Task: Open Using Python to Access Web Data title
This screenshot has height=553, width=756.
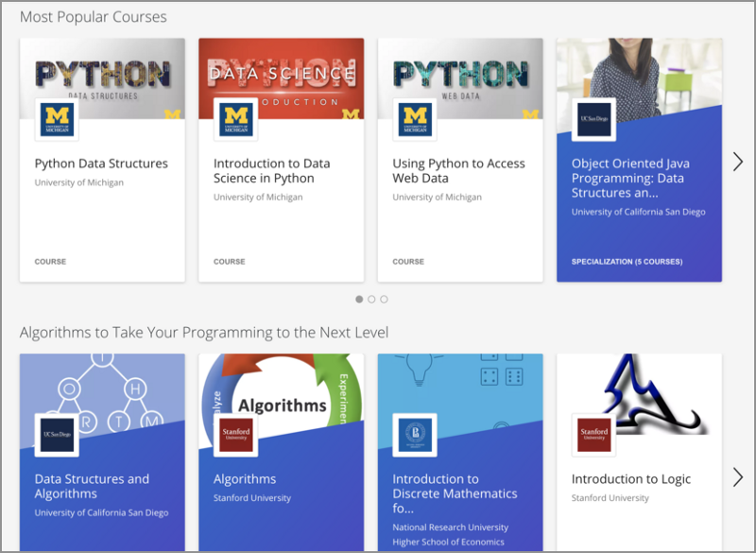Action: tap(458, 171)
